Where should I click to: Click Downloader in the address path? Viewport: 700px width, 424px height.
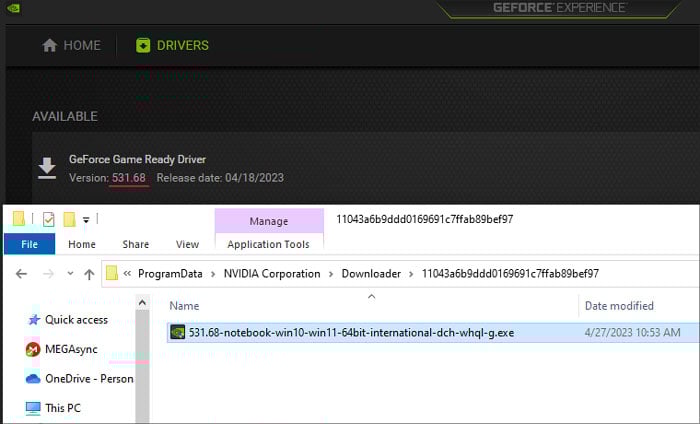tap(371, 274)
